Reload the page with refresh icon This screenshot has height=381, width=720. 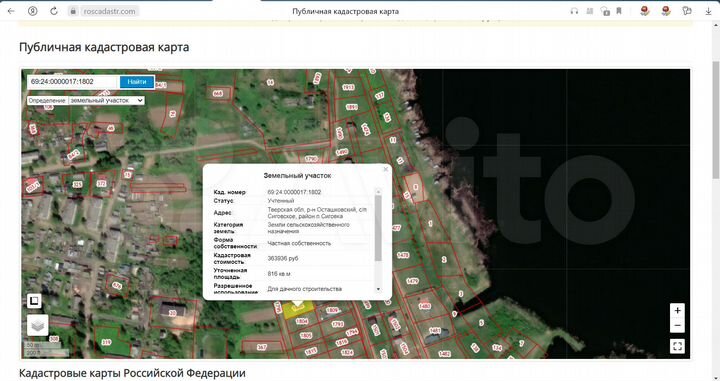54,11
